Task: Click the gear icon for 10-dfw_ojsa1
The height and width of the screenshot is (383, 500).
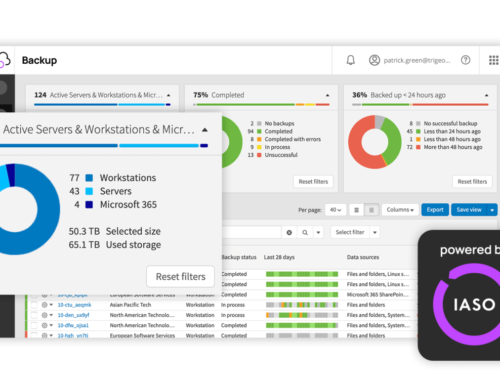Action: 44,325
